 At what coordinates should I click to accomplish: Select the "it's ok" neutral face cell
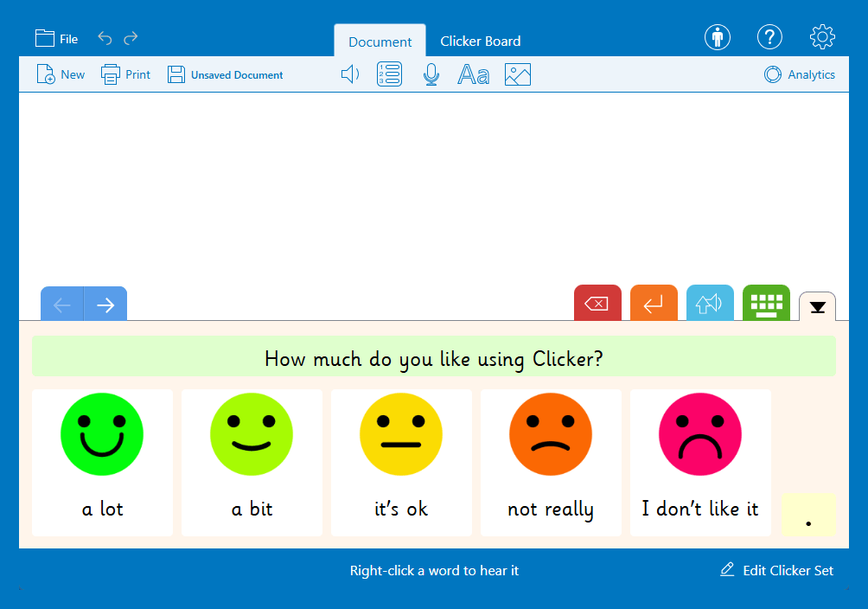tap(401, 463)
